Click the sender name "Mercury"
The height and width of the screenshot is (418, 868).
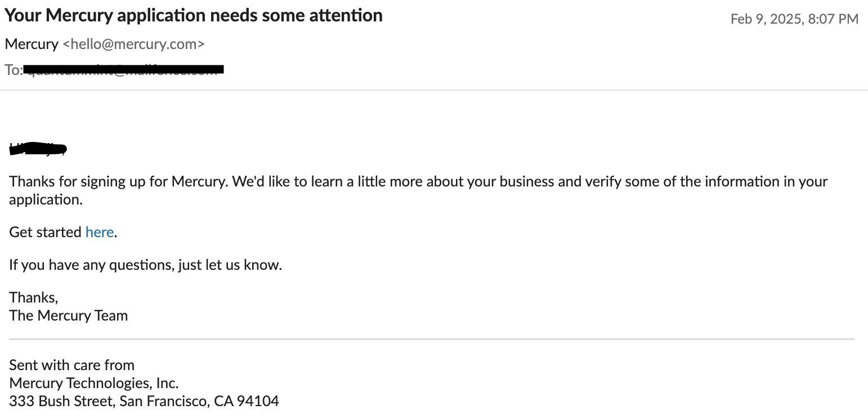coord(32,44)
